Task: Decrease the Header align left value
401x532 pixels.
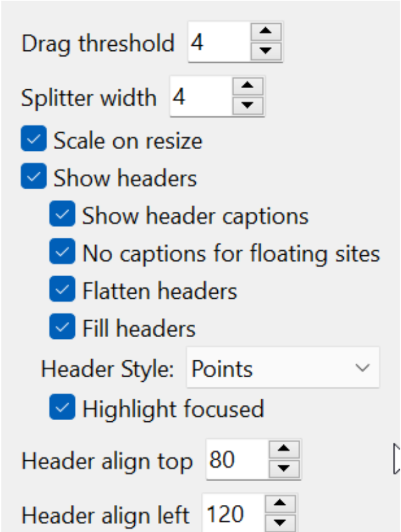Action: point(283,521)
